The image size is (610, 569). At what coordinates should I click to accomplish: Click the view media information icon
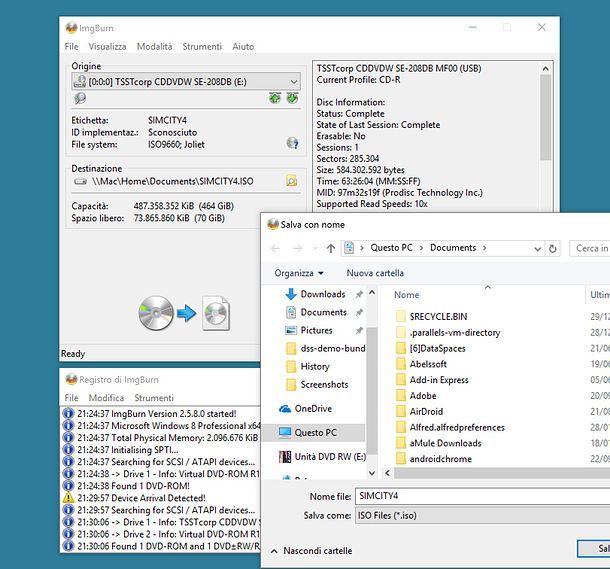(x=80, y=98)
